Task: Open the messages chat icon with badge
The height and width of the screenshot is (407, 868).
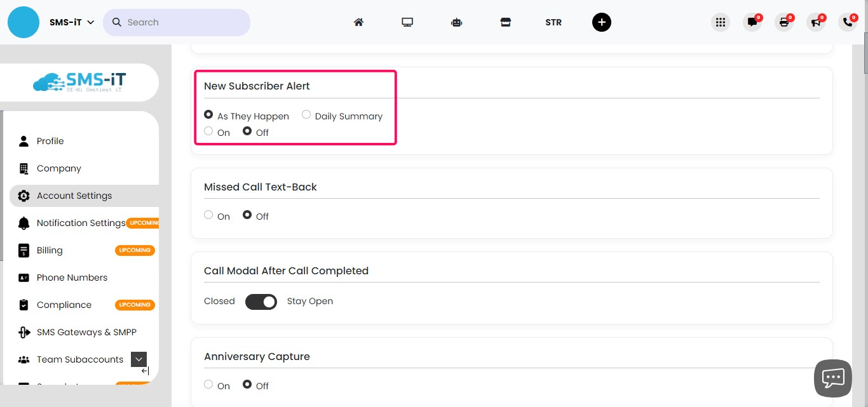Action: (752, 22)
